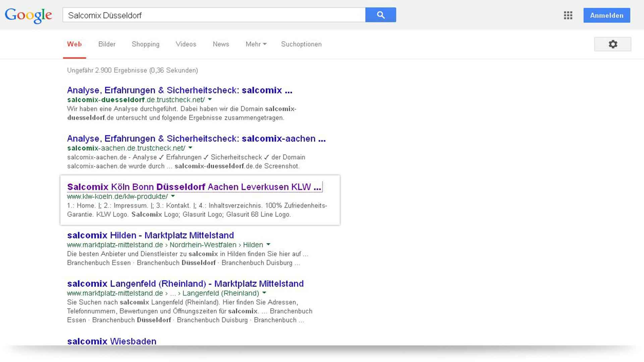Click the salcomix-duesseldorf.de.trustcheck.net green URL
The height and width of the screenshot is (362, 644).
136,100
